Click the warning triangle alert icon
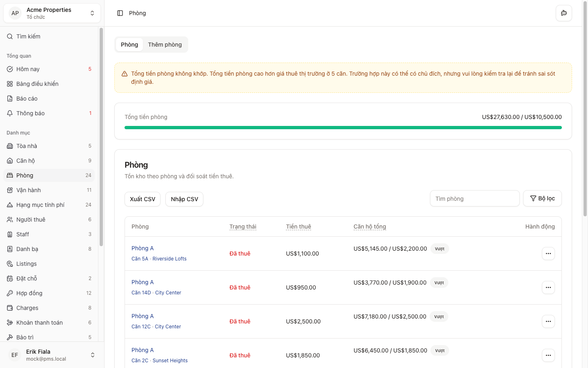This screenshot has width=588, height=368. 125,74
